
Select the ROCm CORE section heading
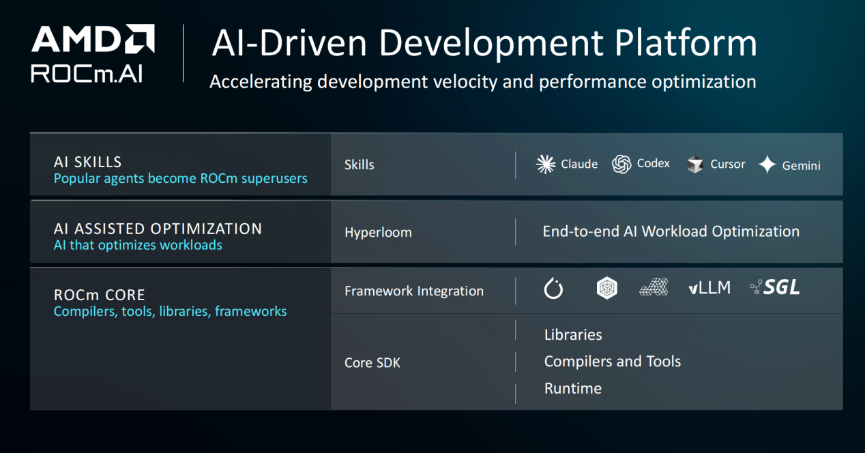[x=99, y=295]
